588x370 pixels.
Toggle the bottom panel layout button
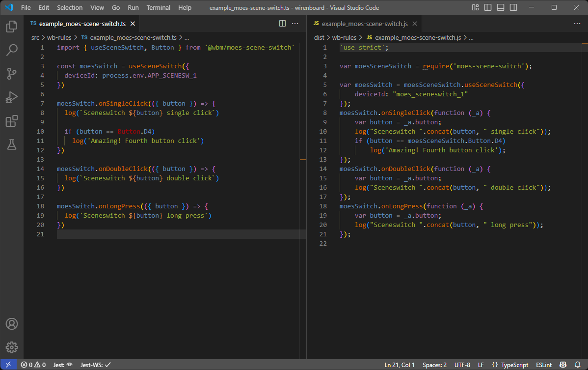tap(500, 8)
